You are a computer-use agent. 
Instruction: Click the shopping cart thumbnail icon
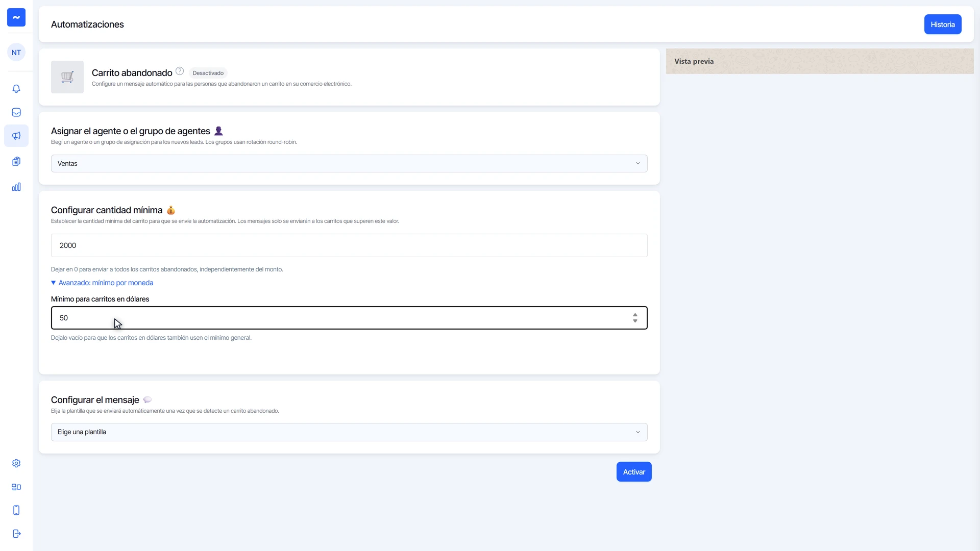point(67,77)
